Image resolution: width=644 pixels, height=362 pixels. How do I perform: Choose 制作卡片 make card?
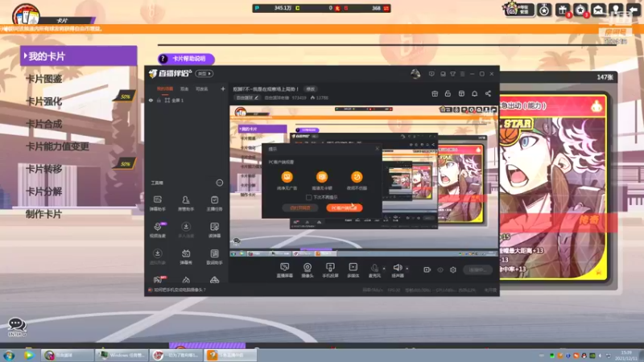(x=44, y=214)
